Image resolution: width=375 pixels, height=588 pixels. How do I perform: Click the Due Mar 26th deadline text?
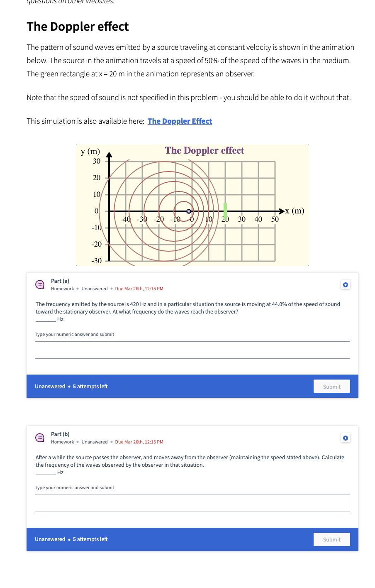[139, 288]
